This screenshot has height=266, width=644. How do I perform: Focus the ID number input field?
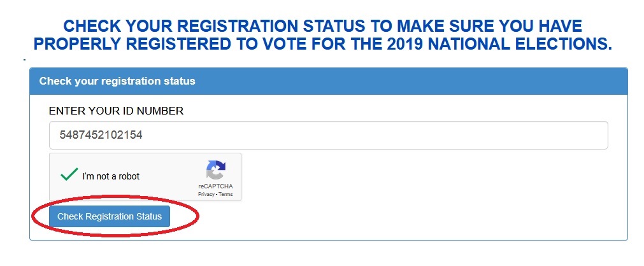[328, 136]
